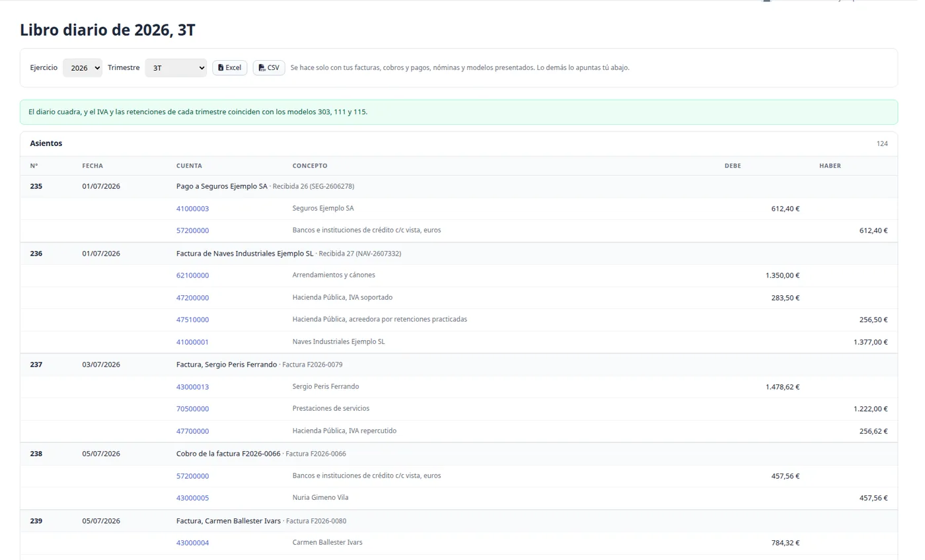Screen dimensions: 925x560
Task: Click the debit amount 784,32 €
Action: tap(786, 543)
